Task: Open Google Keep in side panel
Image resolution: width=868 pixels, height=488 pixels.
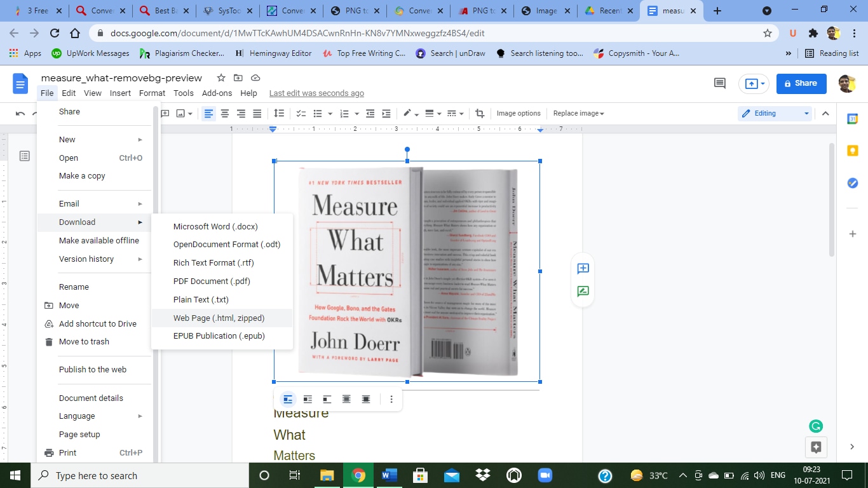Action: (853, 151)
